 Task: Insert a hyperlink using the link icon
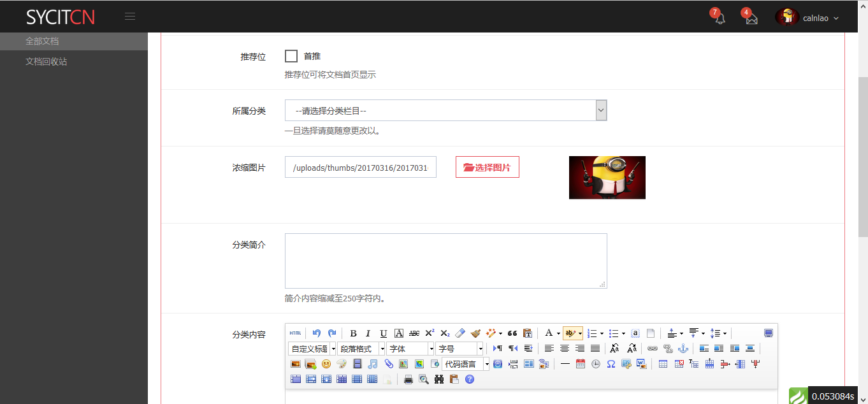pyautogui.click(x=652, y=349)
